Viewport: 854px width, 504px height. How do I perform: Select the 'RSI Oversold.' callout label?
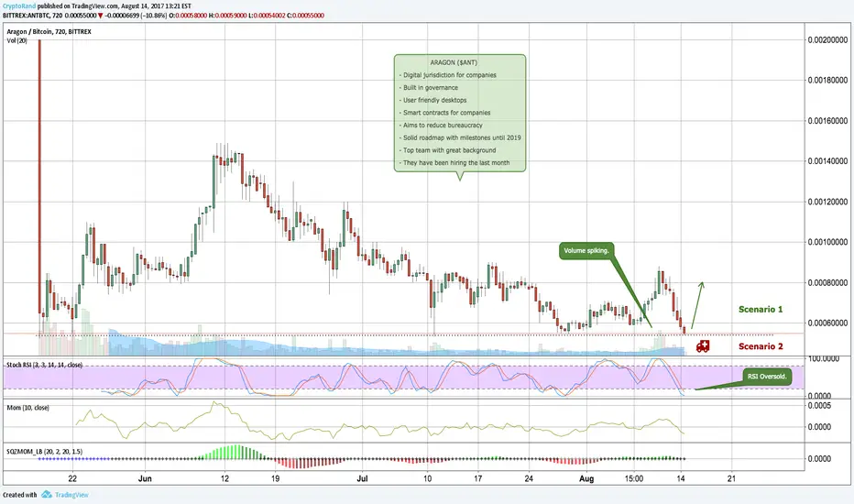point(767,377)
